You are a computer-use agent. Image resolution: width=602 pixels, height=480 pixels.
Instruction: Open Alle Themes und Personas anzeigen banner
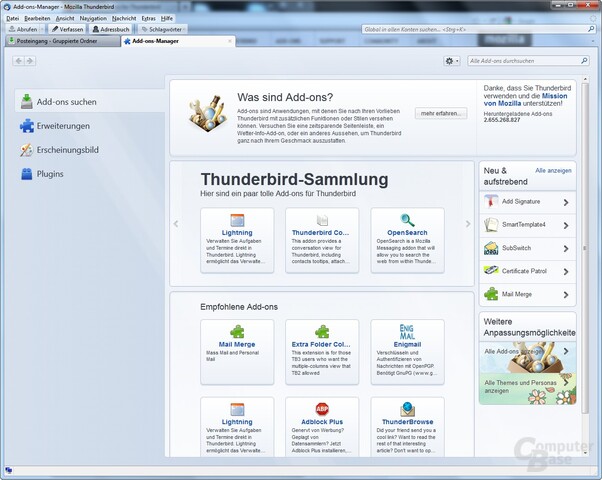pyautogui.click(x=528, y=388)
